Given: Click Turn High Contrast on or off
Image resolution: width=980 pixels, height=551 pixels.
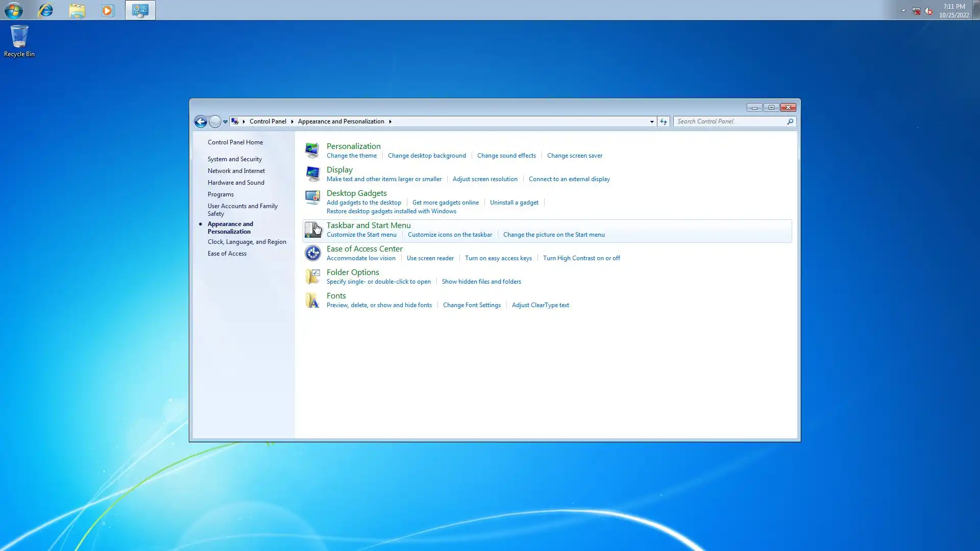Looking at the screenshot, I should [x=581, y=258].
